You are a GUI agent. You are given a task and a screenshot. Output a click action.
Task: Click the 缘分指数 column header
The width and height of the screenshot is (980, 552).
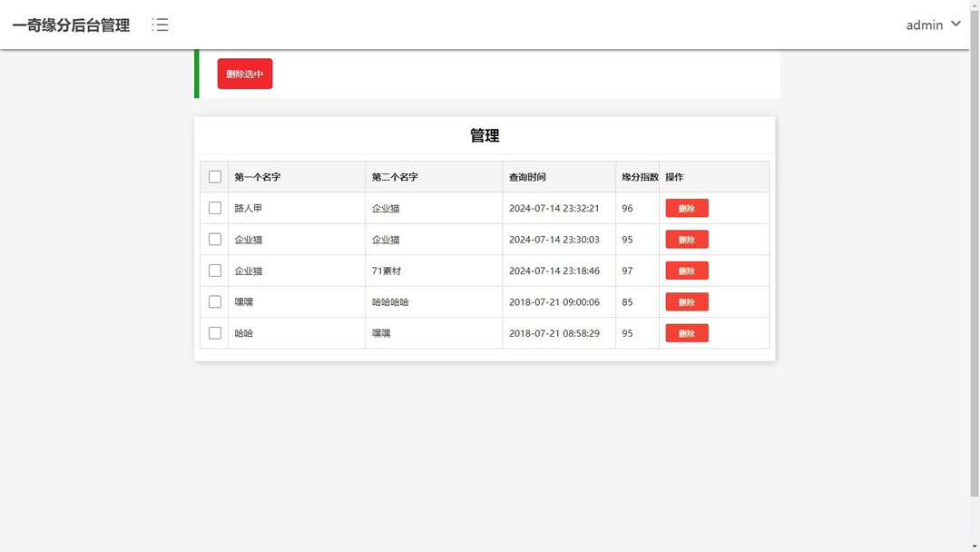coord(639,177)
